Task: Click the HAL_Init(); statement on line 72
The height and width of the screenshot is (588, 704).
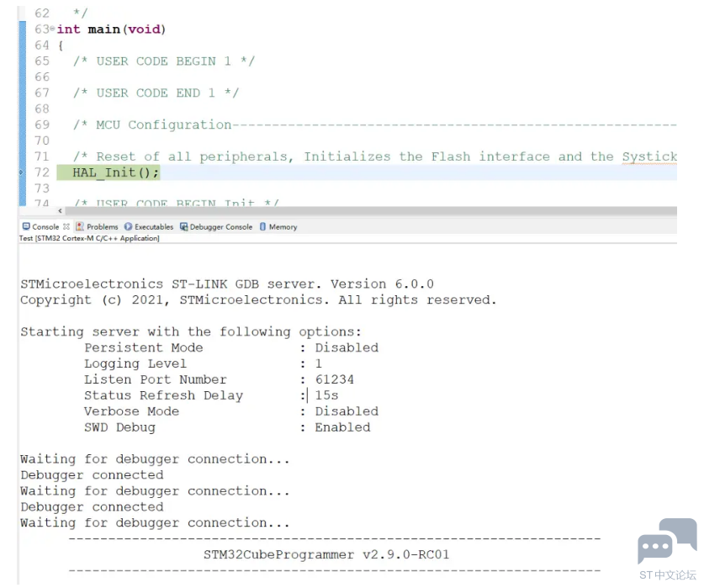Action: tap(116, 172)
